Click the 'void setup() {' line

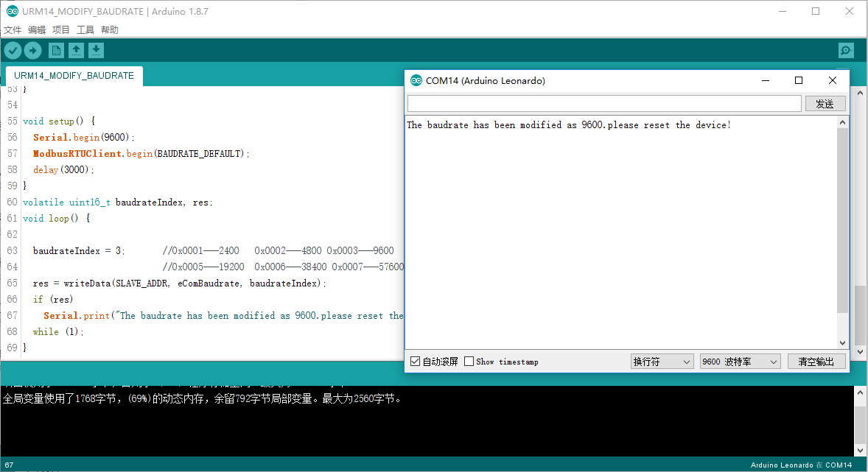tap(59, 121)
